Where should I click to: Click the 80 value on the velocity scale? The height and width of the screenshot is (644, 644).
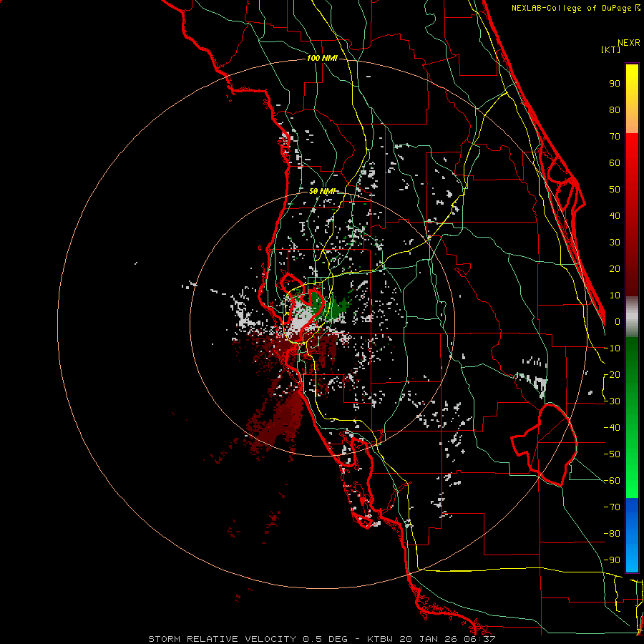[615, 109]
